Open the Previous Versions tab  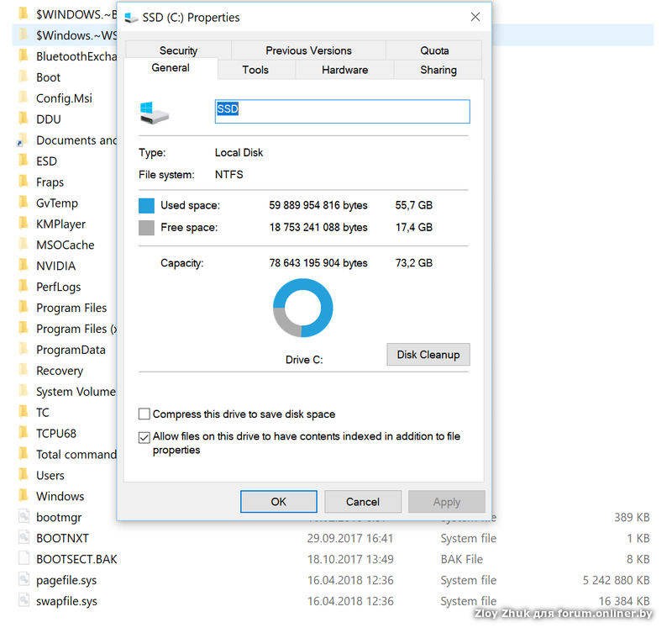click(x=308, y=50)
